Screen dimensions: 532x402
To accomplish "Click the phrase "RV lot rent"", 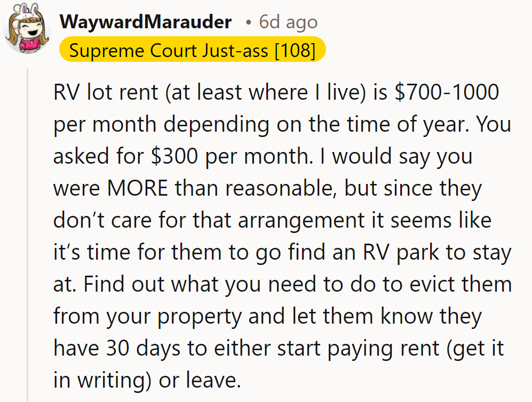I will point(106,92).
